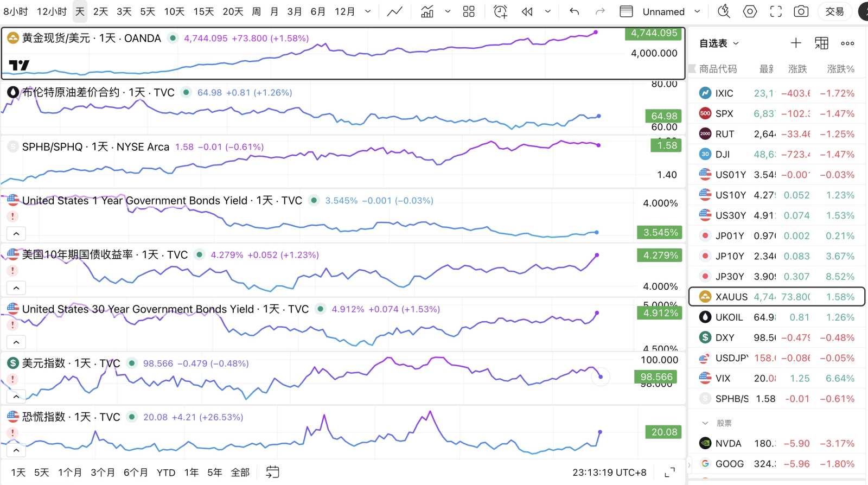Open the layout grid selector icon
The image size is (868, 485).
469,11
